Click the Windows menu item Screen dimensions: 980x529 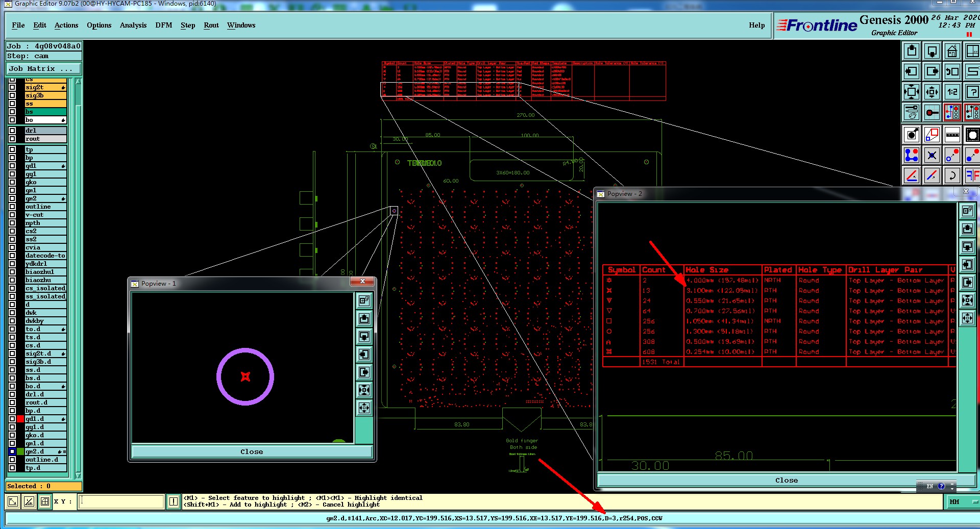point(241,25)
